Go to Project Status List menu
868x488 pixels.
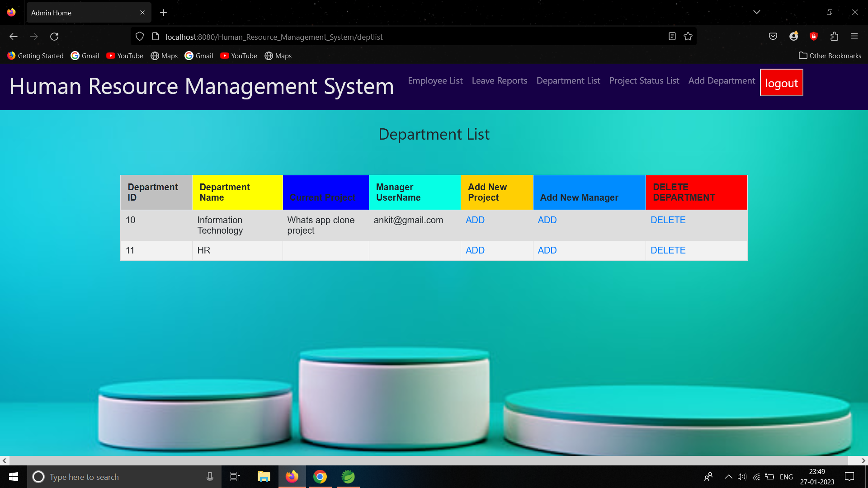click(644, 80)
